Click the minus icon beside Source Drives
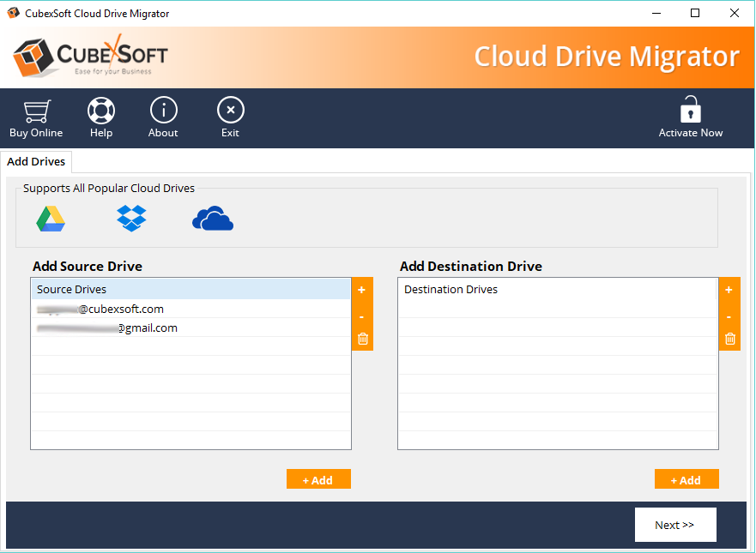This screenshot has height=553, width=756. [362, 316]
